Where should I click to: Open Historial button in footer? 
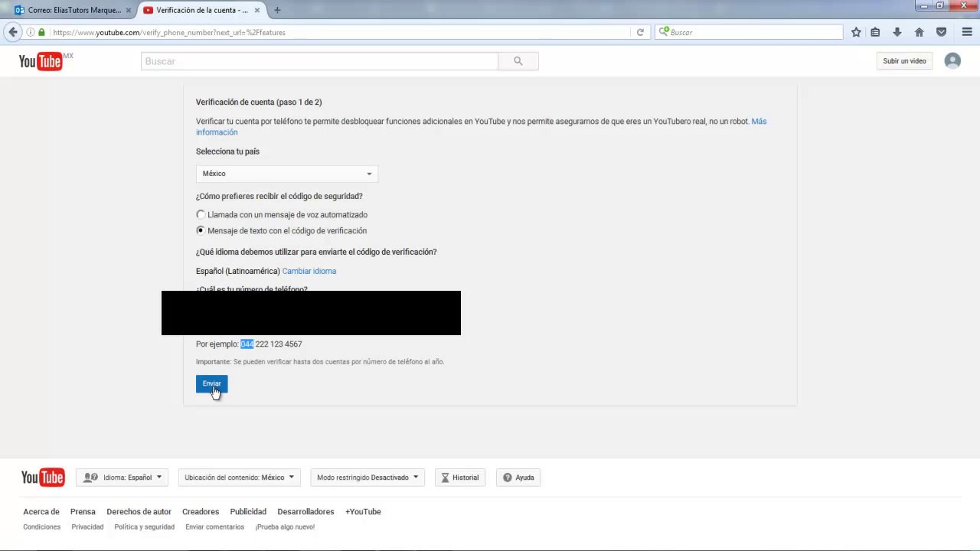point(459,478)
